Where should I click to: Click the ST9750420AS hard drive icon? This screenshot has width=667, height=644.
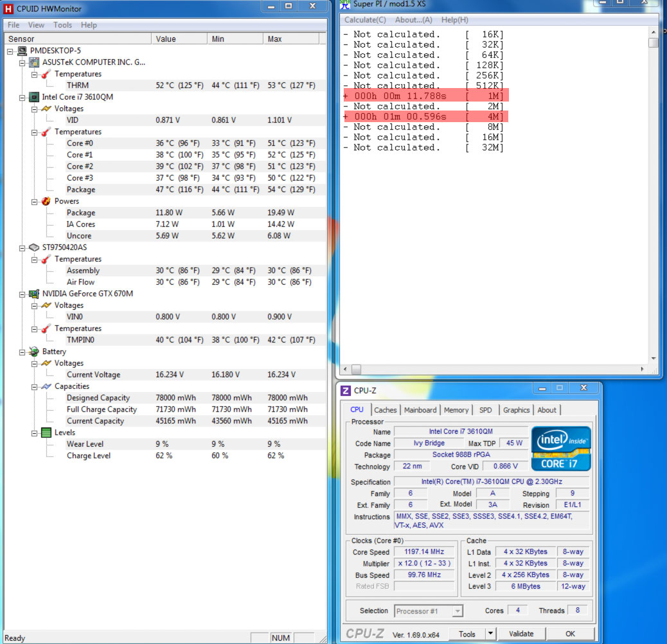pos(34,247)
